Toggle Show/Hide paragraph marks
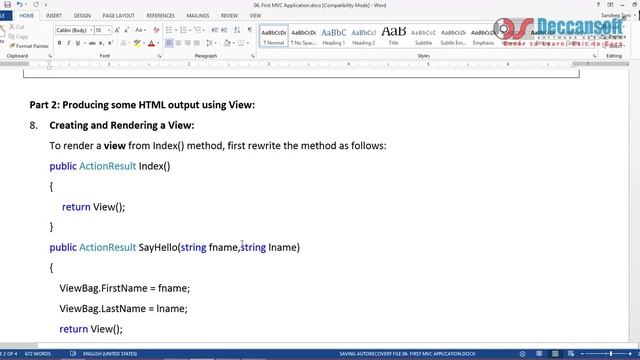The height and width of the screenshot is (360, 640). [249, 30]
